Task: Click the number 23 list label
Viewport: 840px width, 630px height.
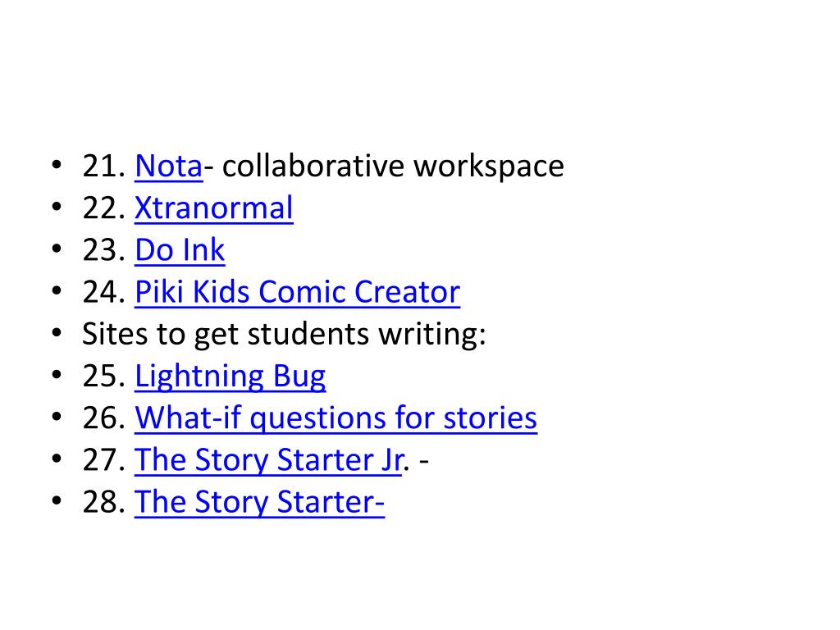Action: coord(104,250)
